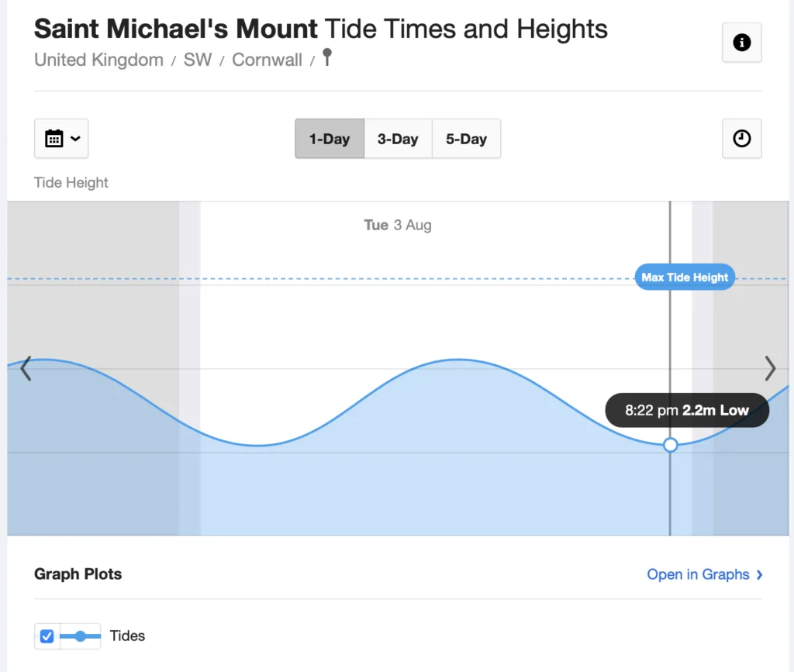Click the low tide circle marker on curve
794x672 pixels.
pyautogui.click(x=671, y=445)
